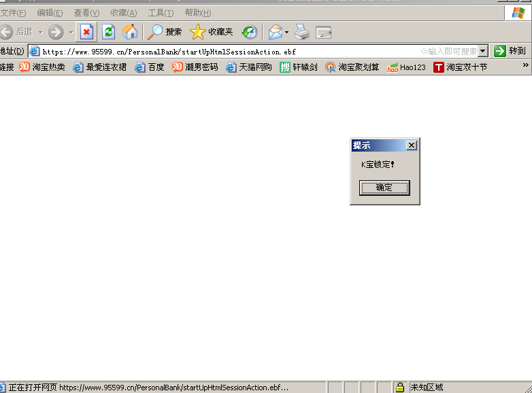Click the Mail envelope icon
This screenshot has height=393, width=532.
point(276,32)
